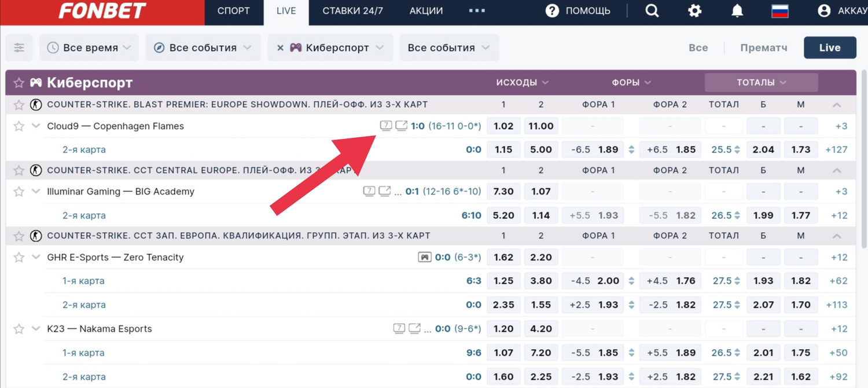Star the Киберспорт section header

pyautogui.click(x=19, y=83)
